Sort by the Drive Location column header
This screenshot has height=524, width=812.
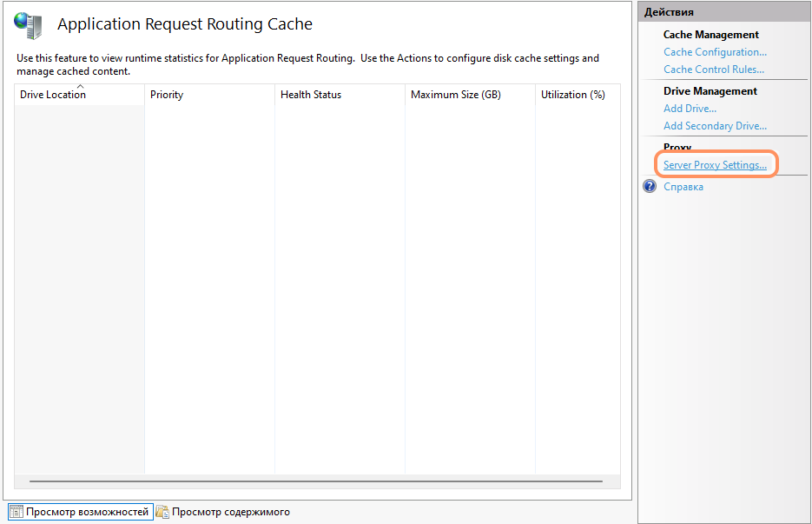53,95
